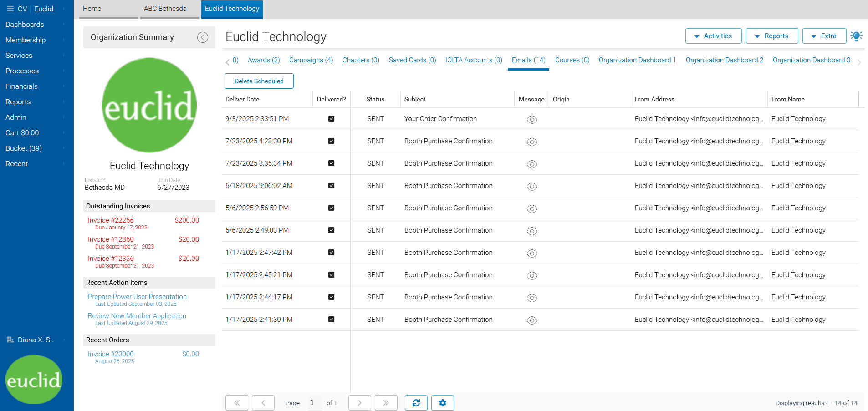Screen dimensions: 868x411
Task: View message for 6/18/2025 9:06:02 AM email
Action: [532, 186]
